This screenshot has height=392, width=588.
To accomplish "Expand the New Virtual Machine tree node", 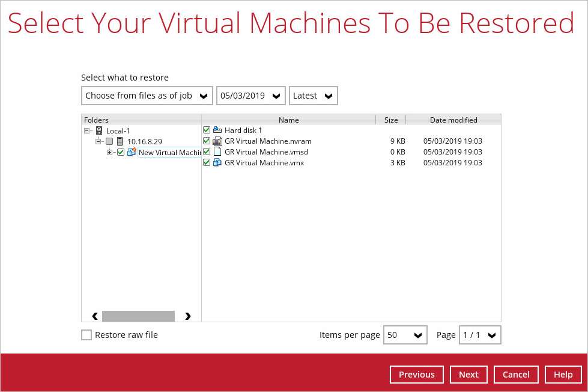I will pos(109,152).
